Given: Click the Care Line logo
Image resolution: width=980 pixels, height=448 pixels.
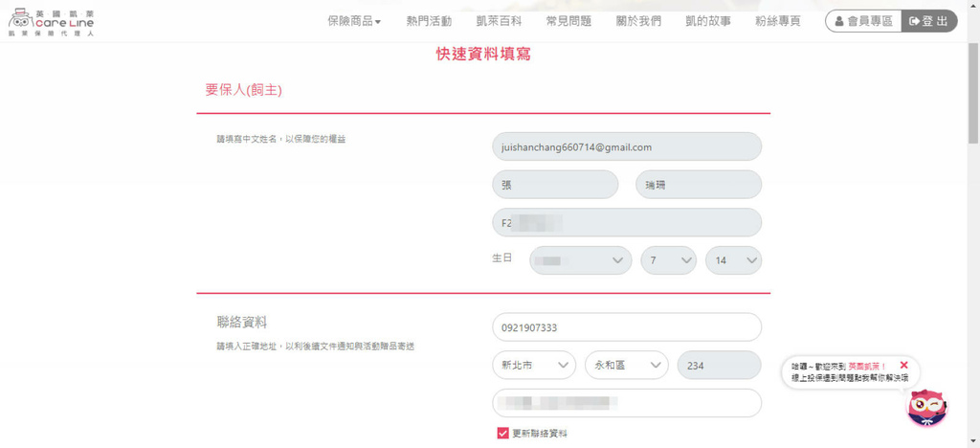Looking at the screenshot, I should pyautogui.click(x=52, y=21).
